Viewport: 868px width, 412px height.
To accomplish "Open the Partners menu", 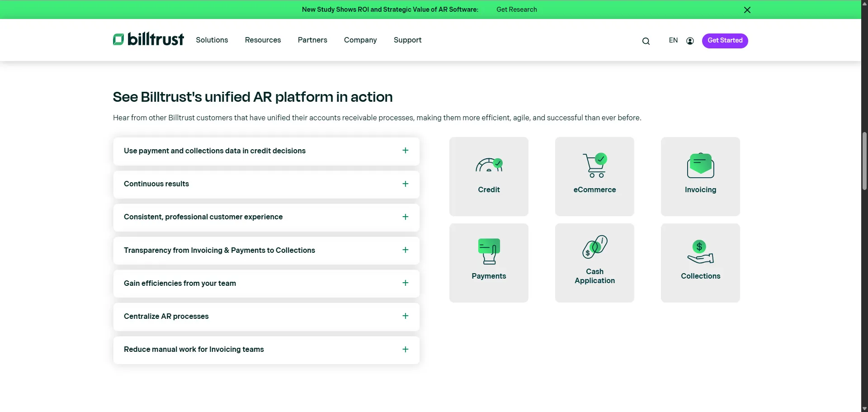I will pyautogui.click(x=312, y=40).
